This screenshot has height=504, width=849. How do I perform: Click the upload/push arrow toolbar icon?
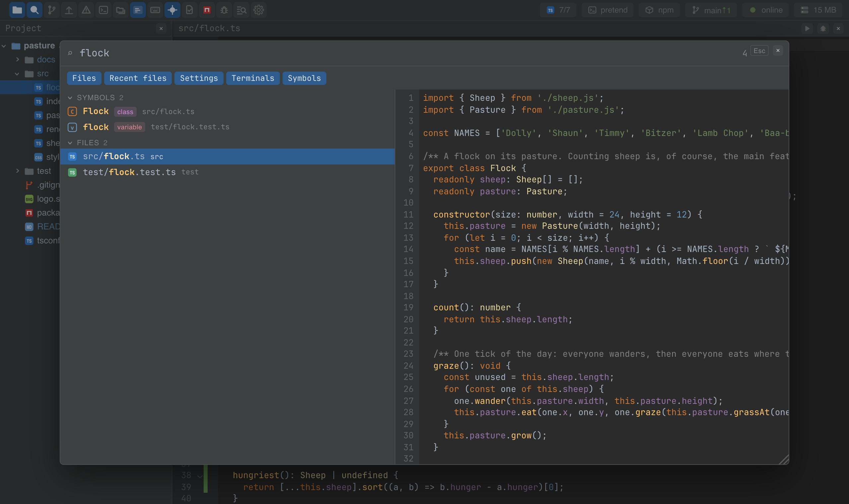[x=69, y=10]
